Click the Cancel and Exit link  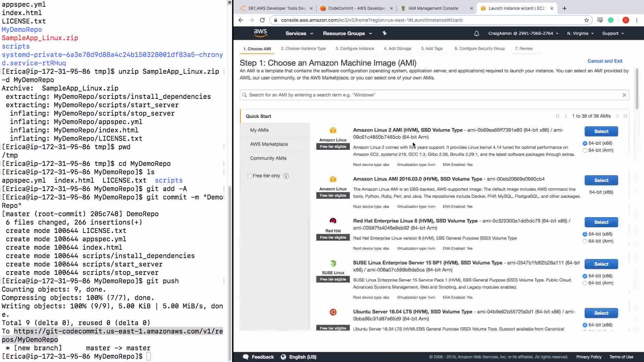(x=605, y=61)
